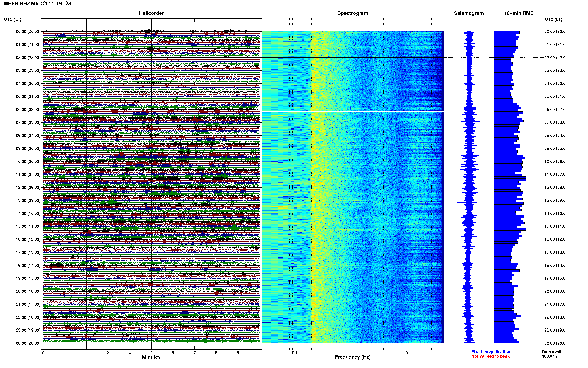Select the left axis label '14:00 (10:00)'
Viewport: 588px width, 368px height.
[28, 213]
